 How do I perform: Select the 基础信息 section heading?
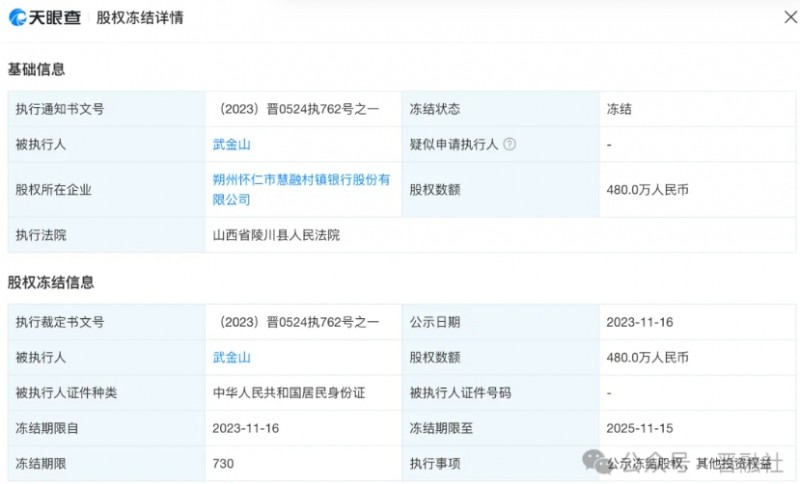(x=36, y=69)
